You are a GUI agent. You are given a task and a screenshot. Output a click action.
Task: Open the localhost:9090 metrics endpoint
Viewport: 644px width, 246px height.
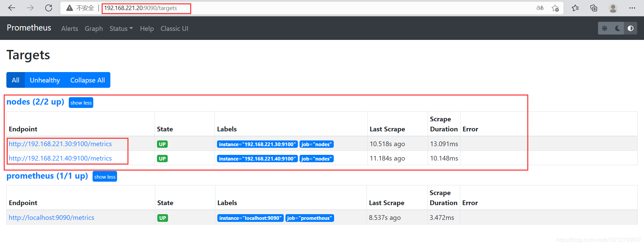[x=51, y=218]
